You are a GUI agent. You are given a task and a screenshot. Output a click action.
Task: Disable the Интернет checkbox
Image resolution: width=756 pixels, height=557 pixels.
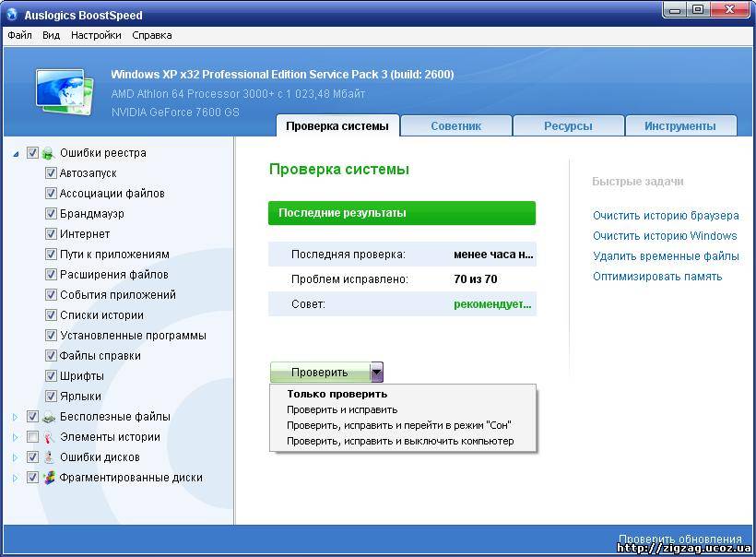tap(51, 234)
